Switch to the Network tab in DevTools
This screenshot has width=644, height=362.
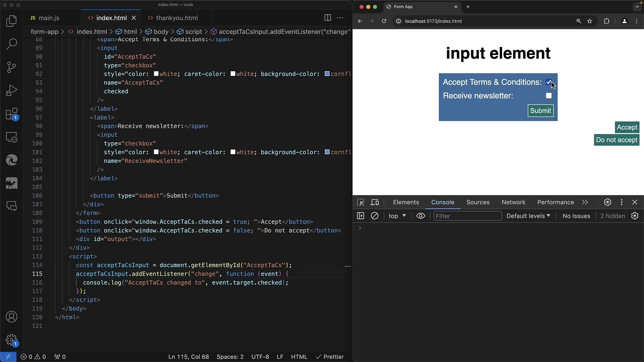pyautogui.click(x=514, y=202)
